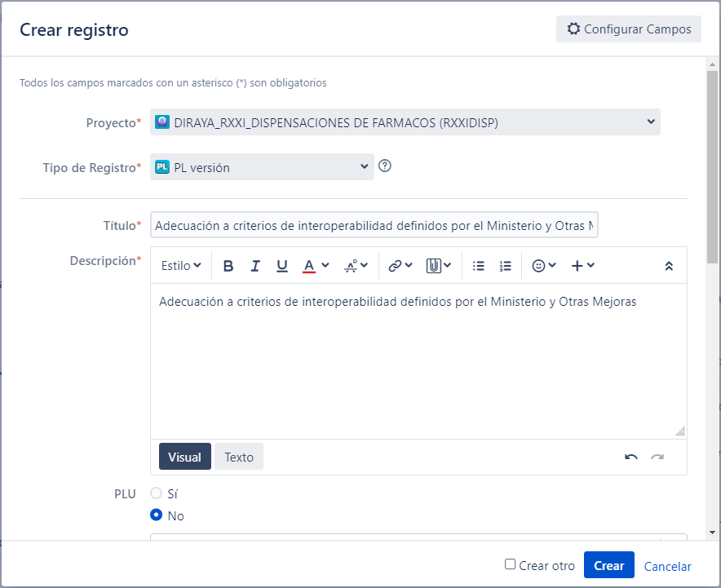Toggle italic formatting in editor toolbar
The height and width of the screenshot is (588, 721).
coord(255,266)
